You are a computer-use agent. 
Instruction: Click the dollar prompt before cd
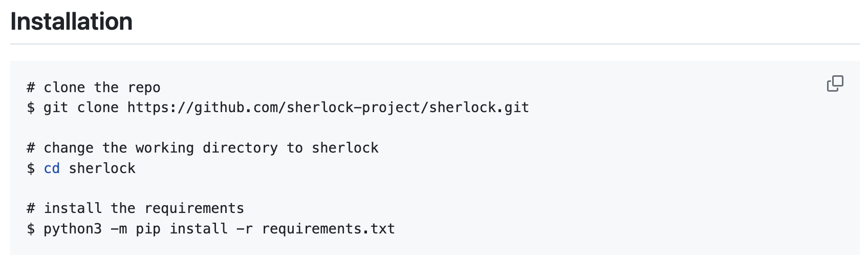click(31, 168)
